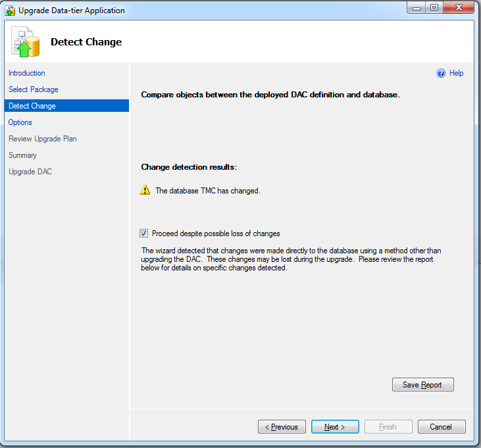Click the Detect Change database upgrade icon
The width and height of the screenshot is (481, 448).
[26, 41]
